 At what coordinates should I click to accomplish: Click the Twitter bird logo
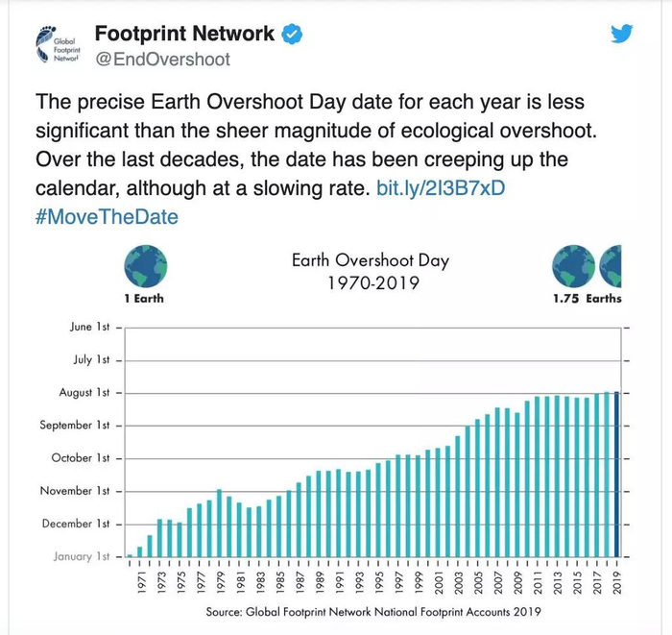pos(622,35)
